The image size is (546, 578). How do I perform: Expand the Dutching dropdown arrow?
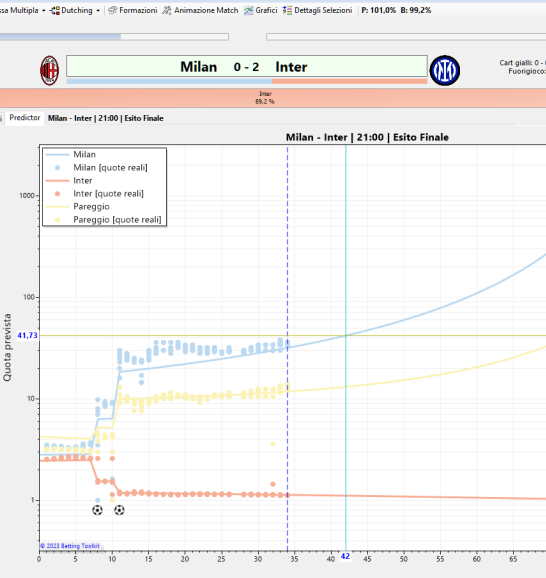click(98, 11)
